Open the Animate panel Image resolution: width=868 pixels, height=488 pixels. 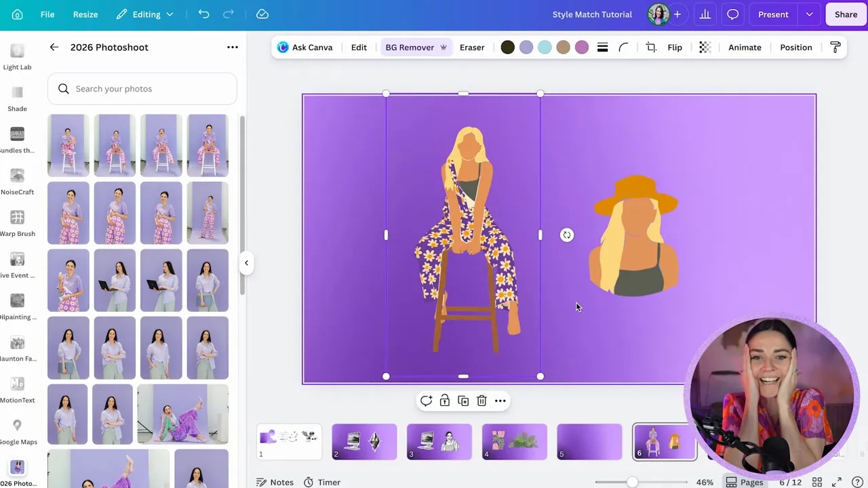click(745, 47)
